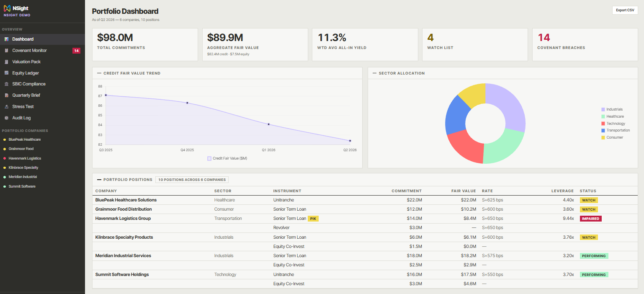This screenshot has height=294, width=644.
Task: Toggle the Credit Fair Value ($M) legend
Action: [227, 158]
